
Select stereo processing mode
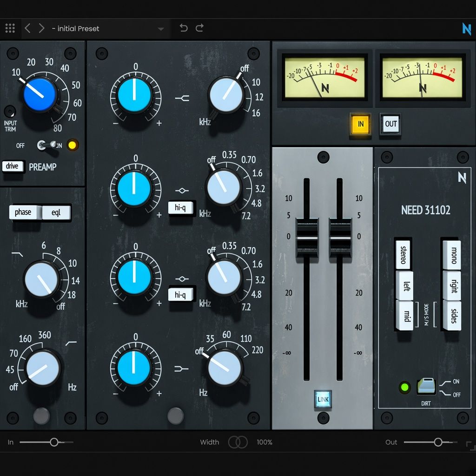coord(403,255)
